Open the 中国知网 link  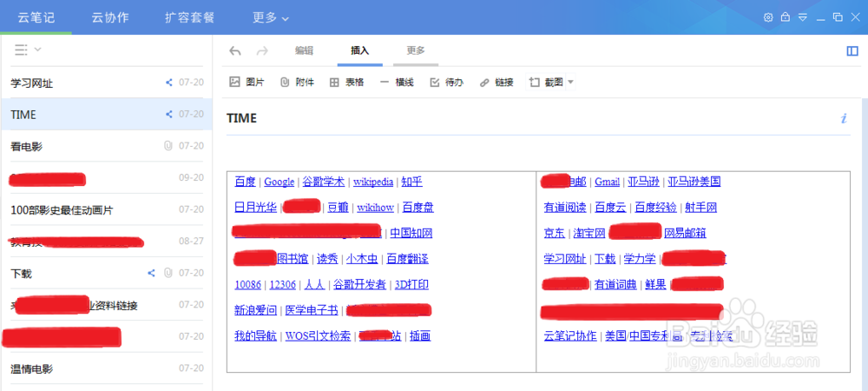(x=411, y=233)
